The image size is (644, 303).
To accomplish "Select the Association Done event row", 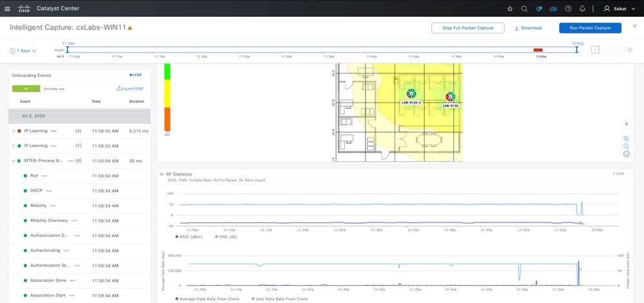I will (x=79, y=280).
